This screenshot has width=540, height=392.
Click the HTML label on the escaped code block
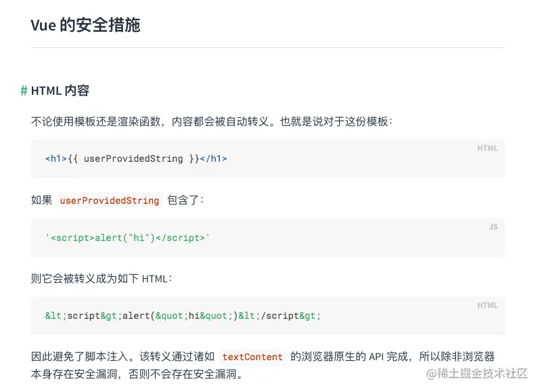point(487,305)
